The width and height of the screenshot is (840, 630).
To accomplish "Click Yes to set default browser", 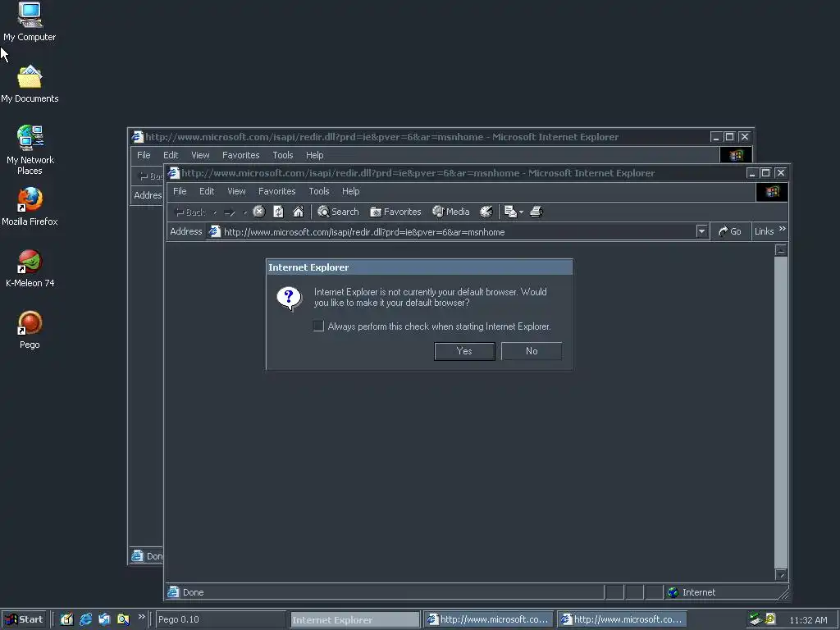I will point(464,351).
